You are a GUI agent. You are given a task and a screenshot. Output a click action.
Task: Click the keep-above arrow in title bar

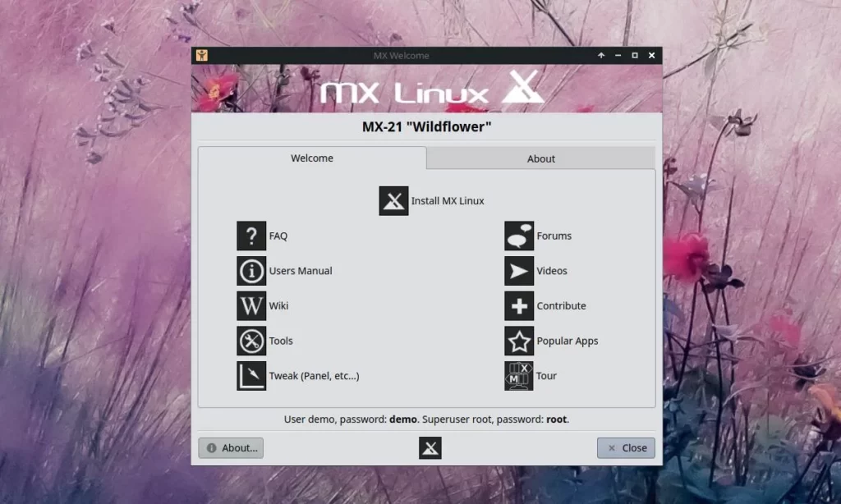[601, 56]
